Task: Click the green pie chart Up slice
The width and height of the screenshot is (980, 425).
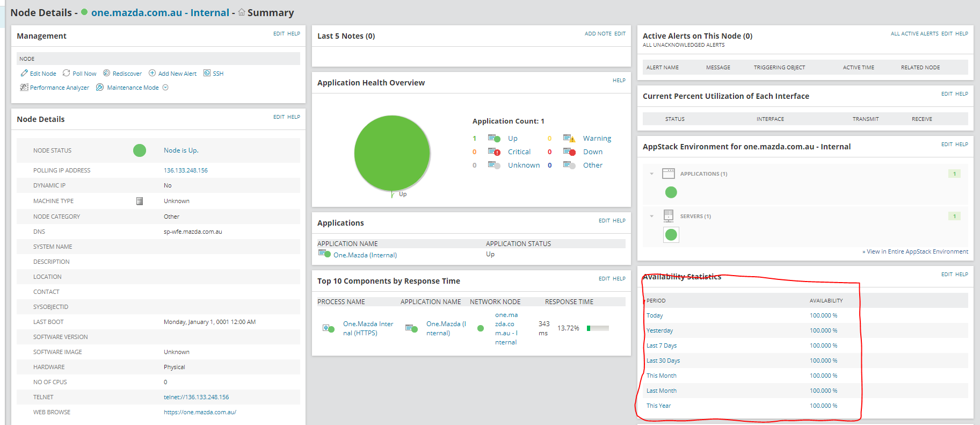Action: (392, 153)
